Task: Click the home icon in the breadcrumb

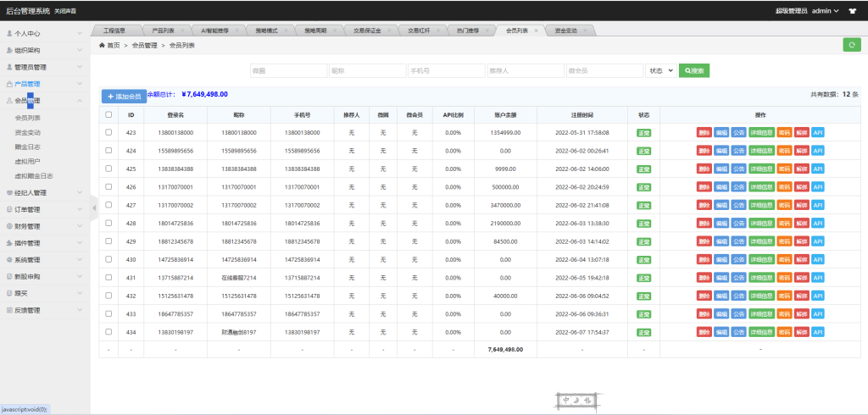Action: click(101, 46)
